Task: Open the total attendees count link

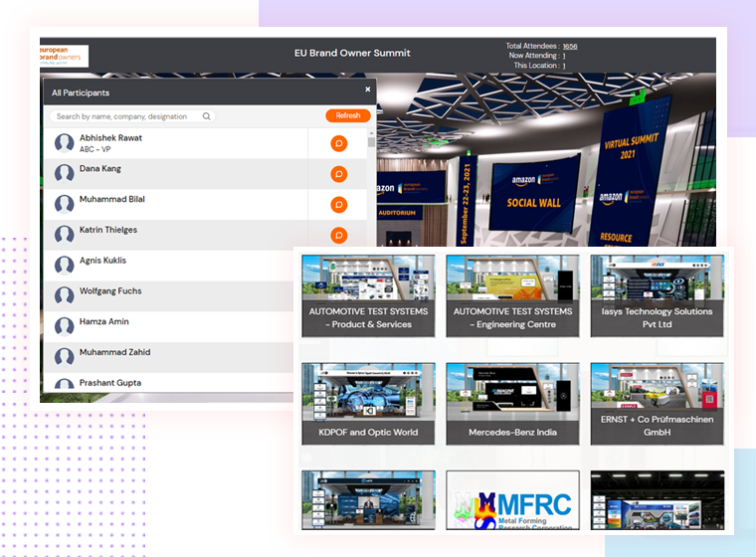Action: tap(569, 46)
